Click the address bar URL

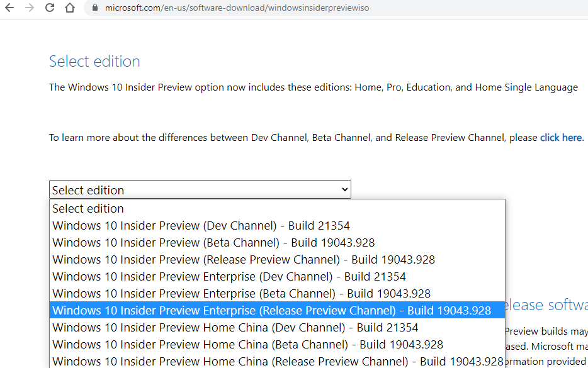(x=237, y=8)
